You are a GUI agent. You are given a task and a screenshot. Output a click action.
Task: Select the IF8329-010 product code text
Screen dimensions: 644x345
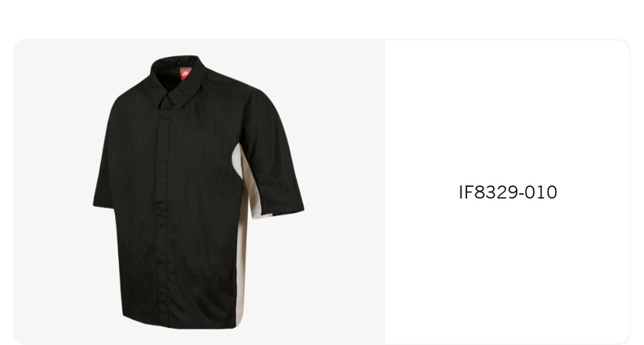(x=508, y=192)
